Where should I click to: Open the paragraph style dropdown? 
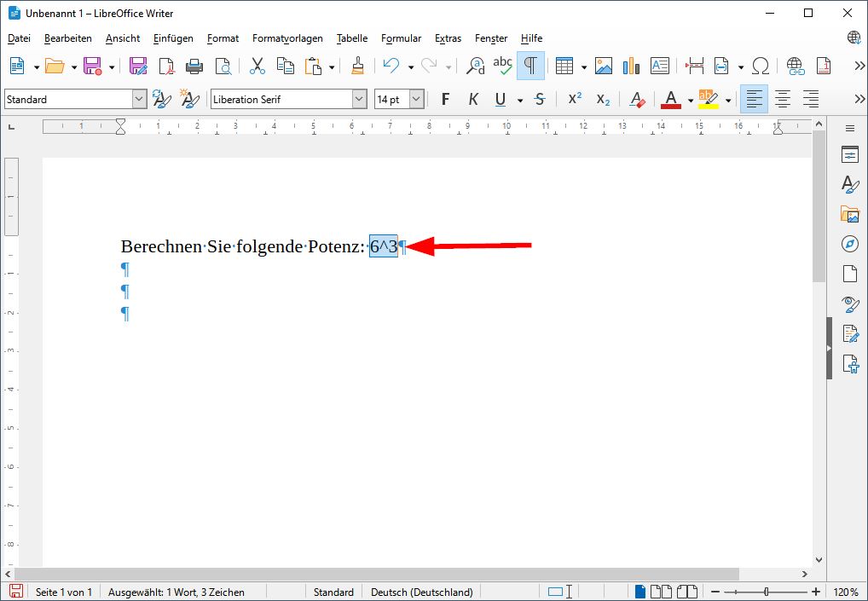pyautogui.click(x=139, y=99)
